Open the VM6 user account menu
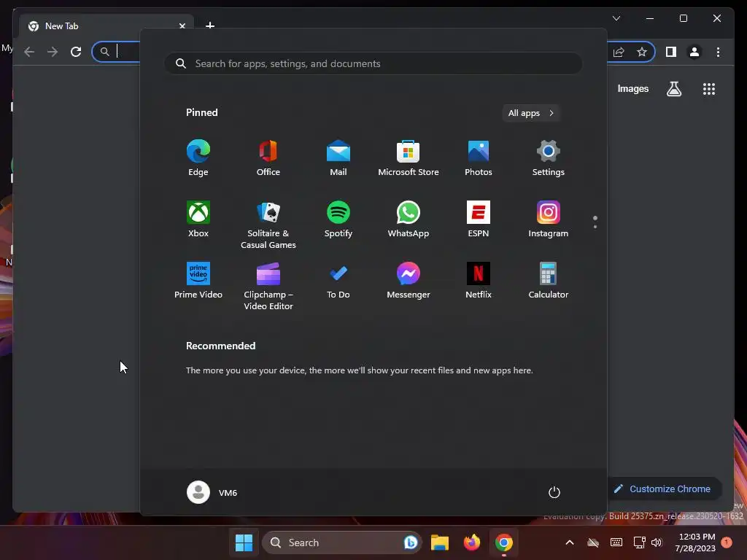 212,492
